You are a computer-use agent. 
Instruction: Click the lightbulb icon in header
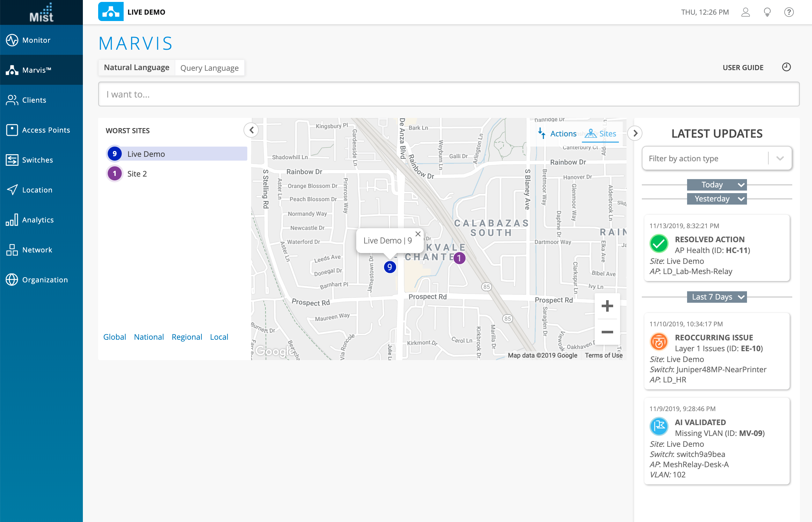[767, 12]
